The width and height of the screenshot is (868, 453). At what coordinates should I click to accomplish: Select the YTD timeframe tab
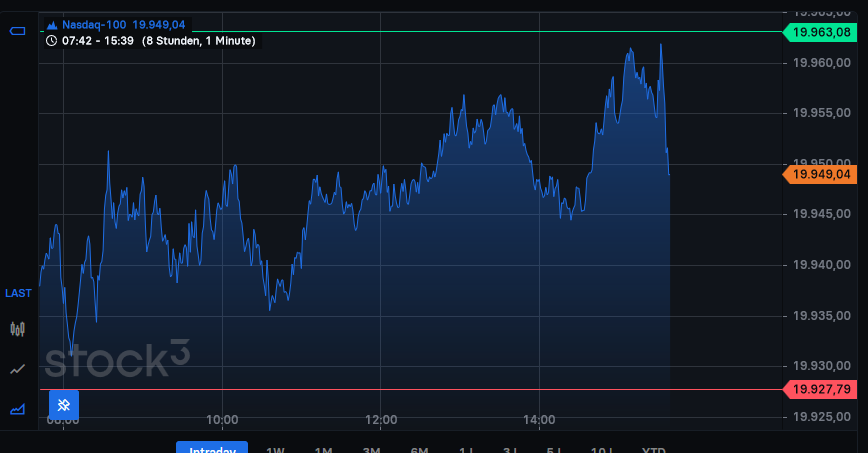[654, 449]
